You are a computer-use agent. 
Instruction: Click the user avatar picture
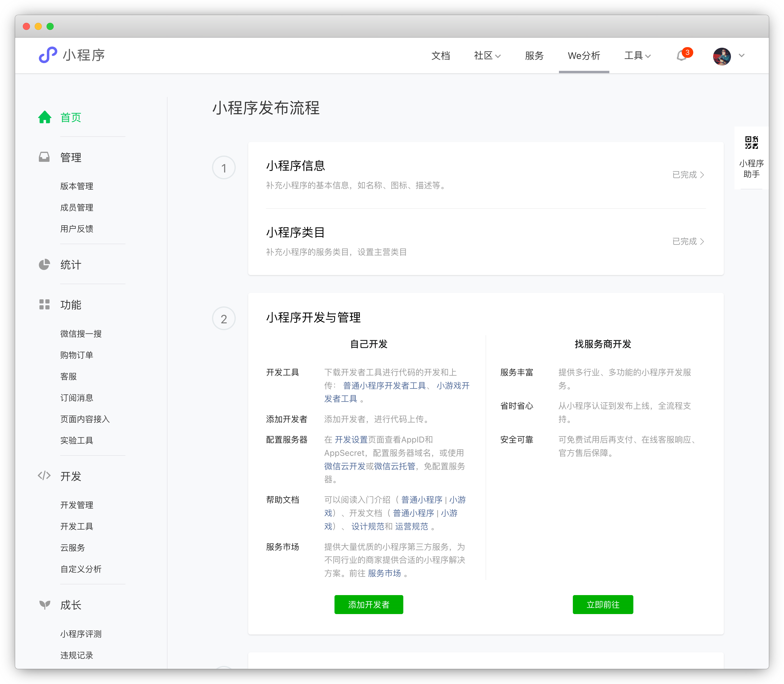pyautogui.click(x=722, y=56)
